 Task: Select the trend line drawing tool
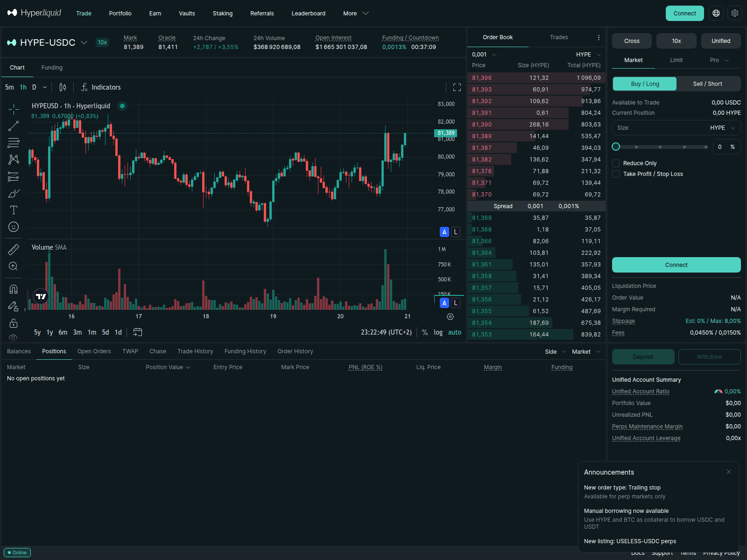(14, 126)
